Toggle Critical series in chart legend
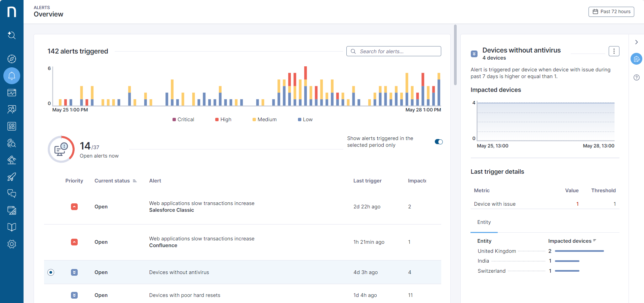Viewport: 644px width, 303px height. pyautogui.click(x=183, y=120)
